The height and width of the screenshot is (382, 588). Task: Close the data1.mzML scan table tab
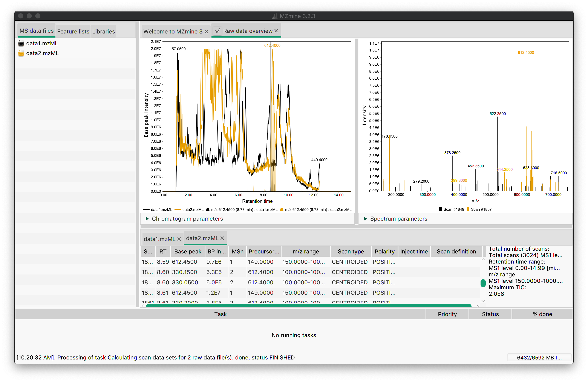[179, 239]
